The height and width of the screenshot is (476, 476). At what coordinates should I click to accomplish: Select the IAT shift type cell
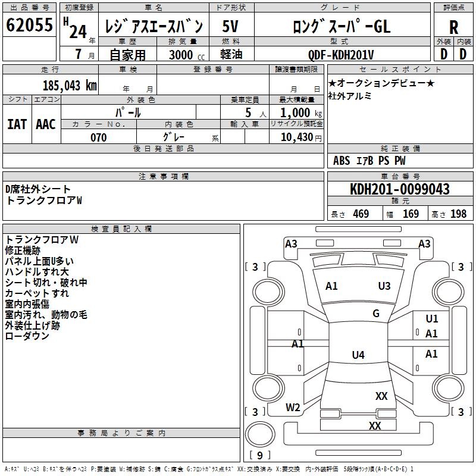[17, 124]
